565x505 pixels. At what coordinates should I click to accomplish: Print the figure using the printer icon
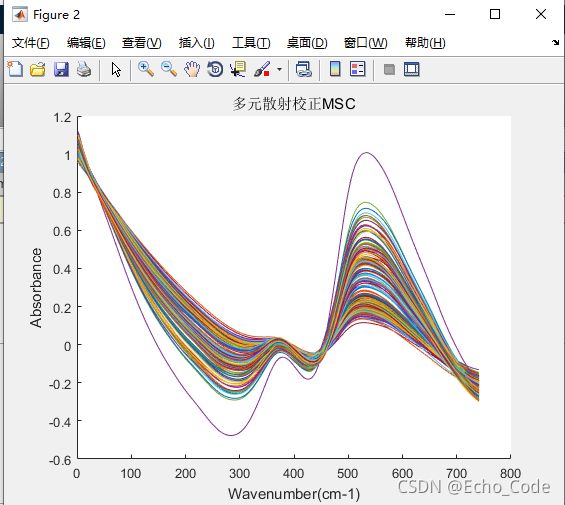[x=84, y=69]
